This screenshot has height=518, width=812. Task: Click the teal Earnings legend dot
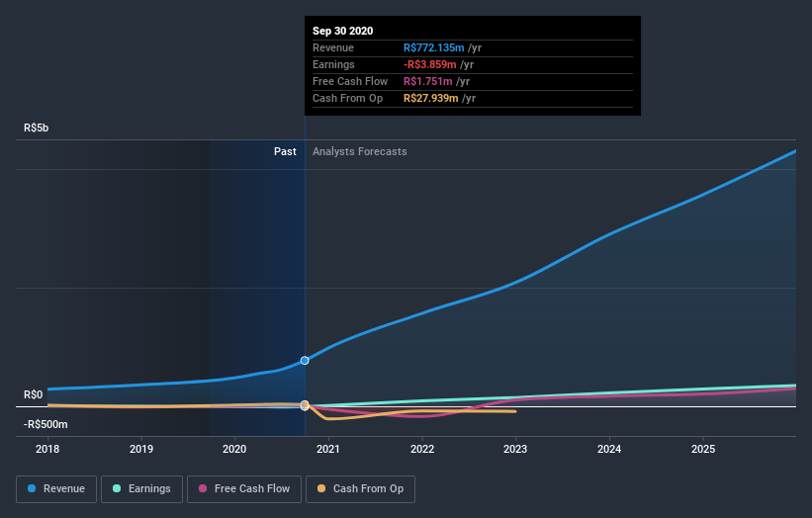117,488
